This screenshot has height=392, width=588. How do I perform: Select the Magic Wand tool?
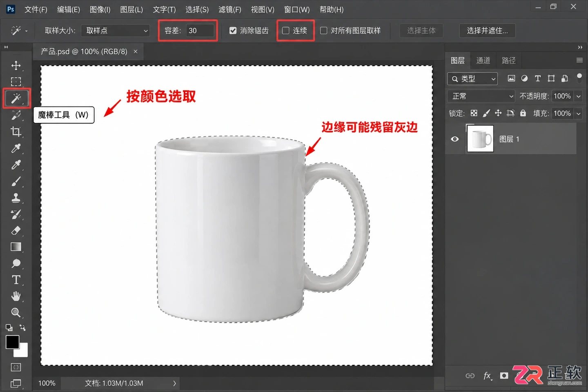16,98
